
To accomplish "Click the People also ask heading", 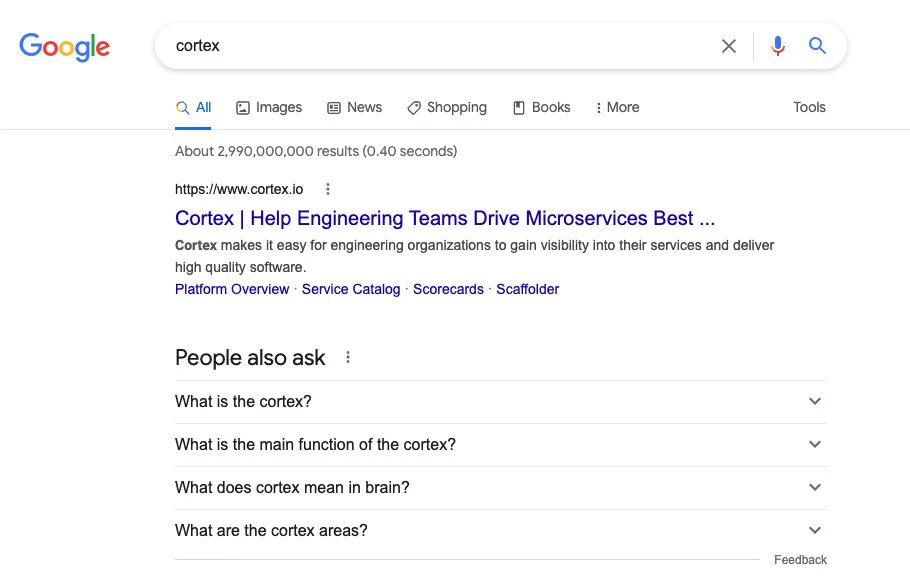I will [250, 358].
